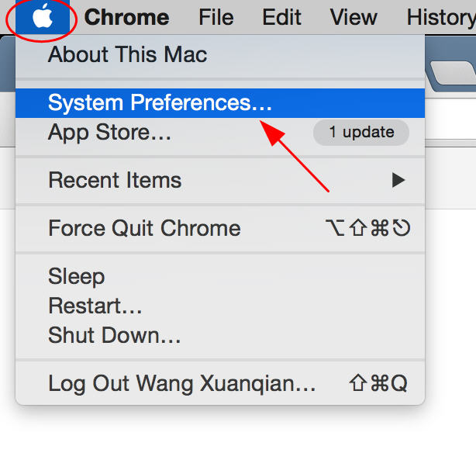Open the Chrome application menu

126,17
